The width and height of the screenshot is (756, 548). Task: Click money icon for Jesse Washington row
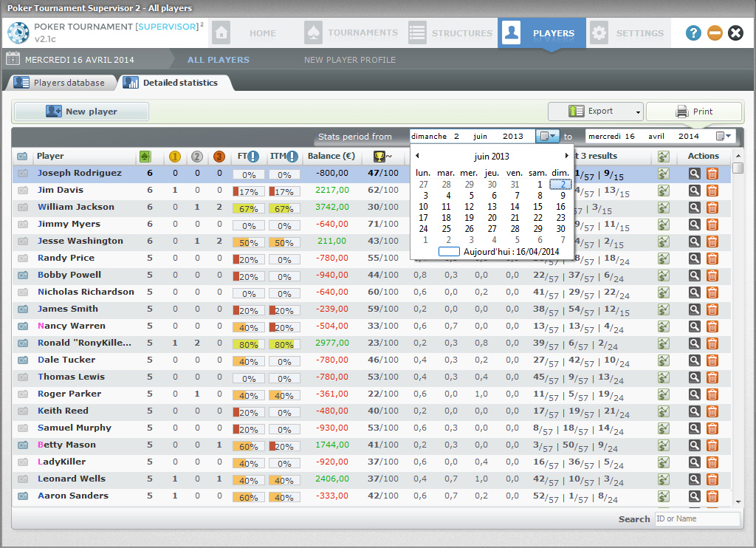point(664,242)
